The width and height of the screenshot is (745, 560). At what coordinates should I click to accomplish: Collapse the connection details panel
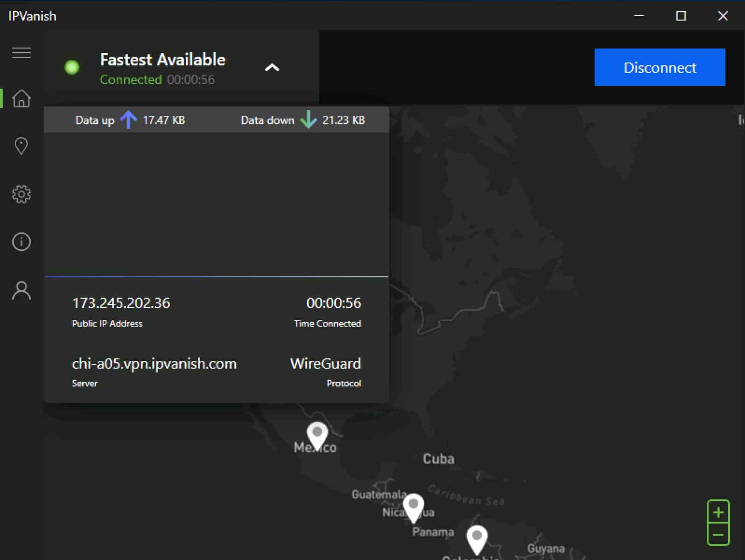272,68
